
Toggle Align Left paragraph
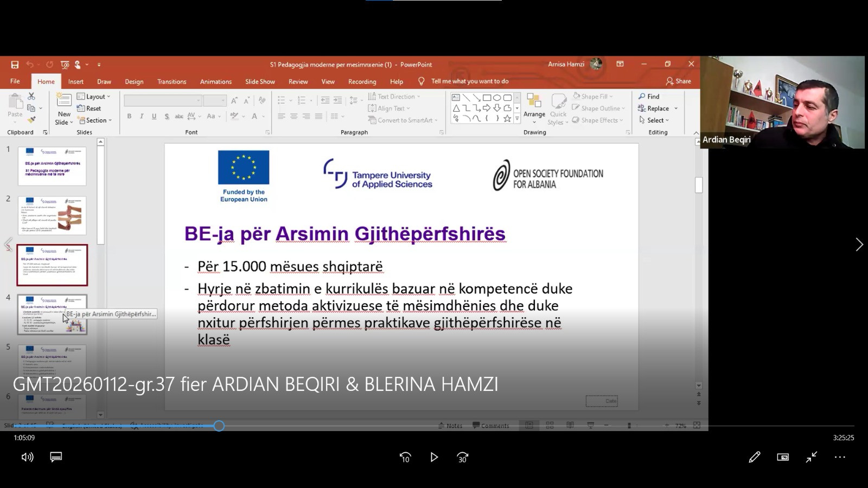(x=281, y=116)
